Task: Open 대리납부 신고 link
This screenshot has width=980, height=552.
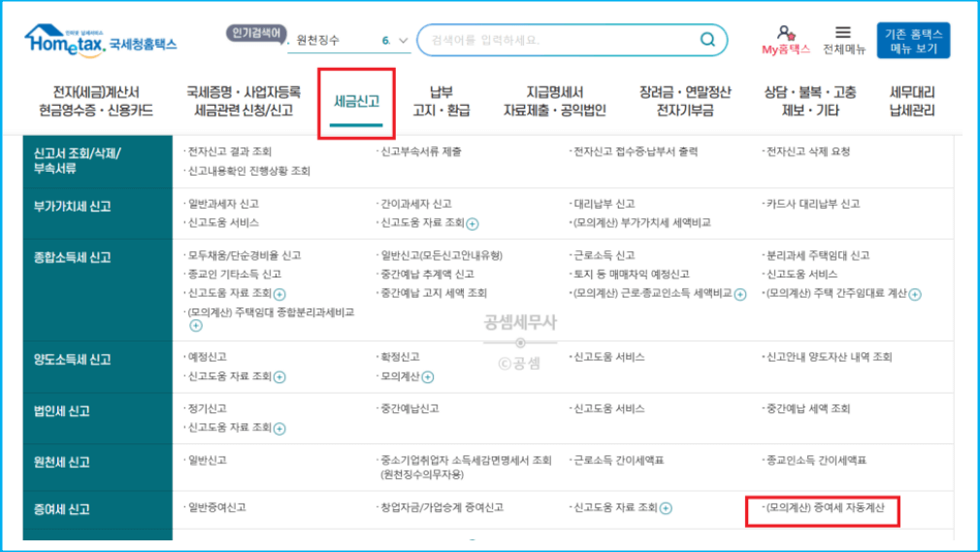Action: [x=604, y=204]
